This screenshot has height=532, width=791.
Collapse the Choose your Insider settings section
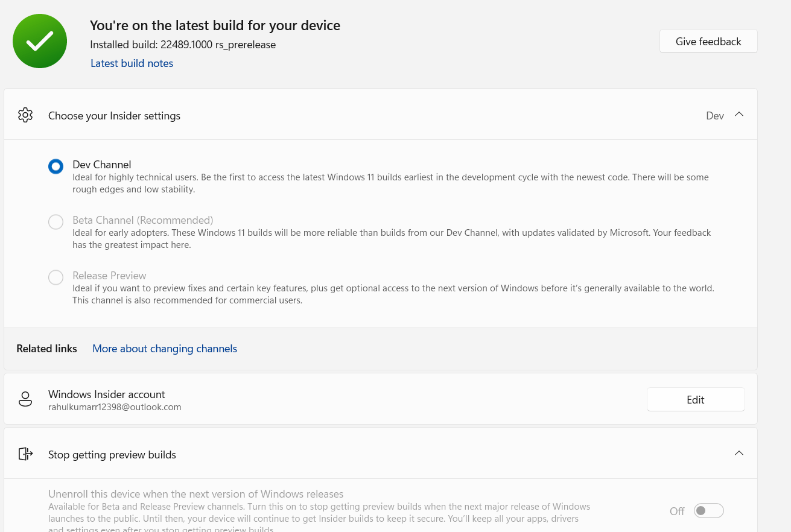(739, 115)
